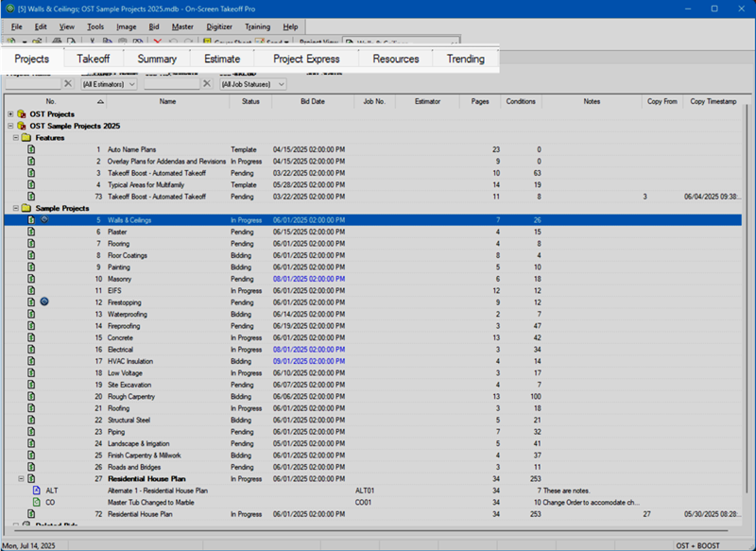This screenshot has height=551, width=756.
Task: Click the bid icon in the HVAC Insulation row
Action: [x=31, y=361]
